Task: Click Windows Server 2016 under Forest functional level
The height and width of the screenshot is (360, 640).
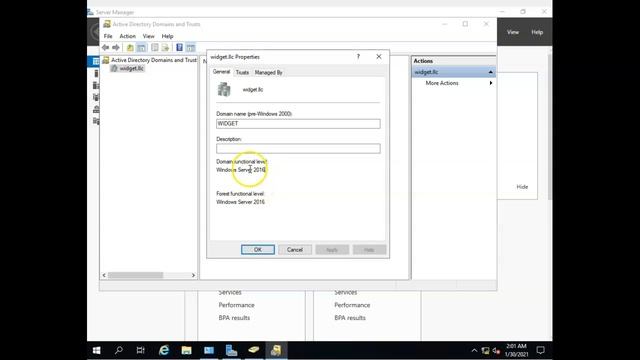Action: click(240, 202)
